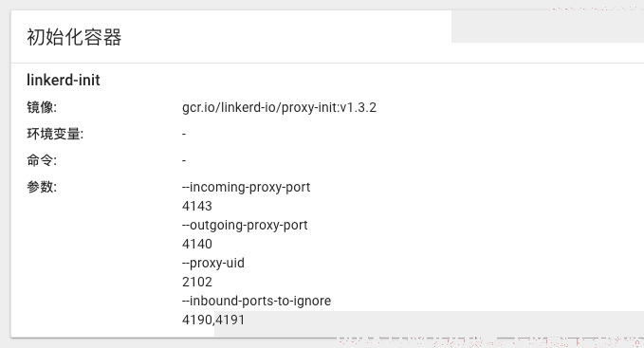Click the proxy-init:v1.3.2 image path

click(279, 107)
